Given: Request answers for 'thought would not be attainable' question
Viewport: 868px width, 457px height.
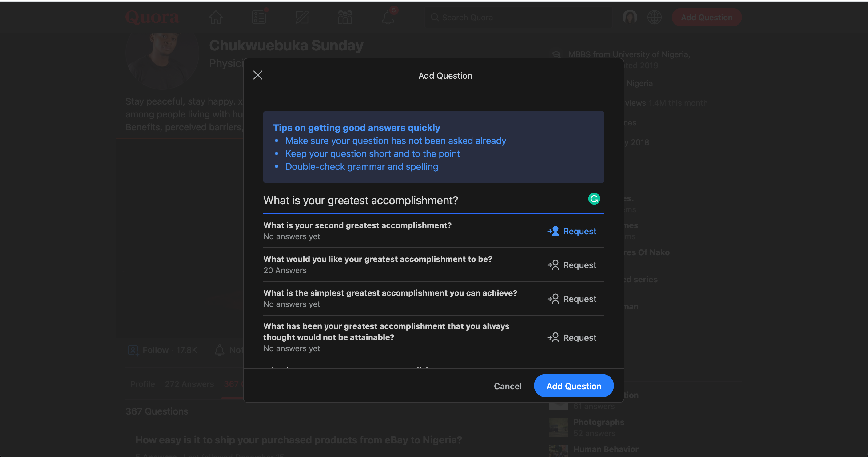Looking at the screenshot, I should 572,338.
